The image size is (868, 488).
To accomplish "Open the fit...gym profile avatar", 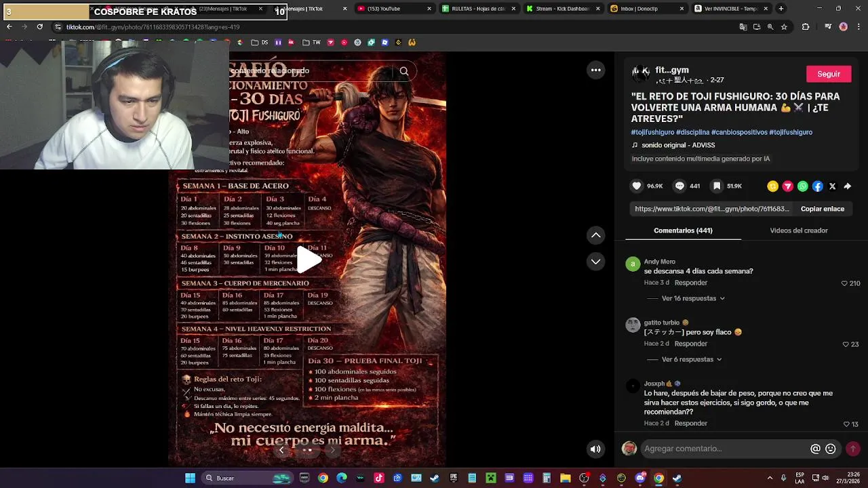I will pyautogui.click(x=641, y=74).
